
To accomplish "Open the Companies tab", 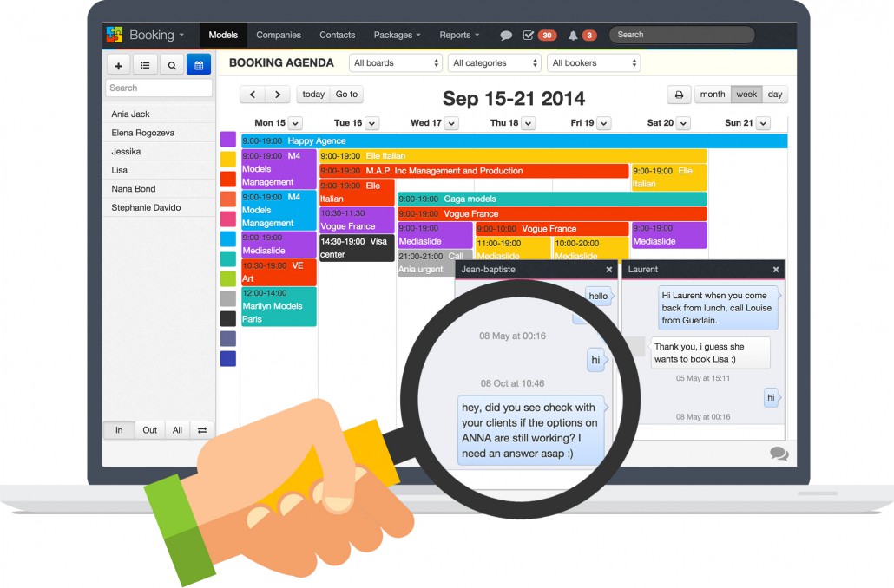I will click(x=279, y=36).
